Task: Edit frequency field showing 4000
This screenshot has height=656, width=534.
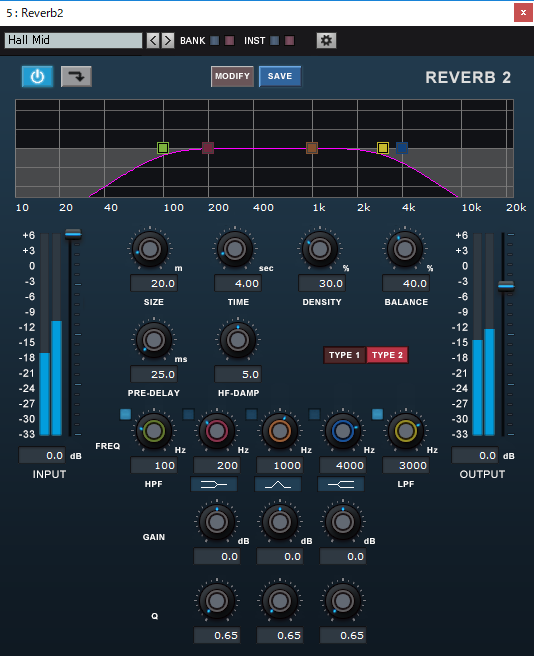Action: (343, 465)
